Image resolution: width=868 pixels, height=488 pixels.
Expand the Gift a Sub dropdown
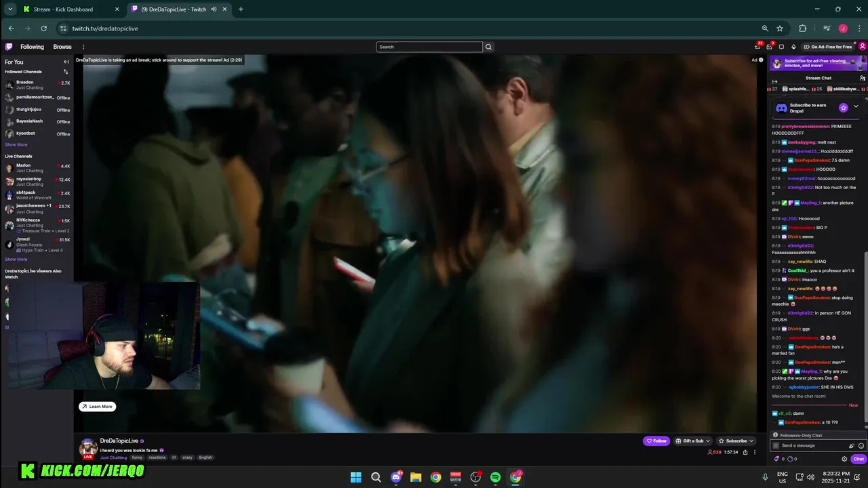(694, 441)
